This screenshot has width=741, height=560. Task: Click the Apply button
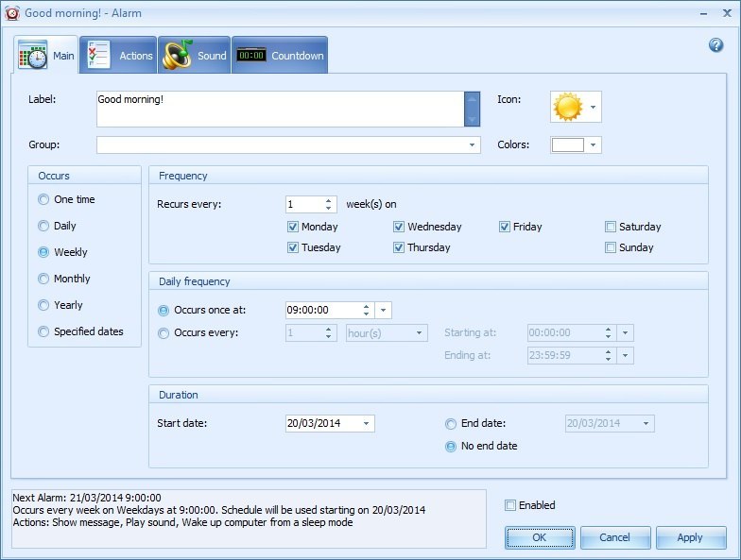click(x=690, y=537)
